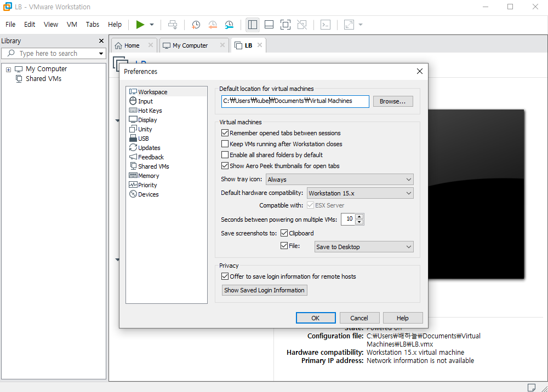
Task: Select USB preferences category
Action: coord(143,139)
